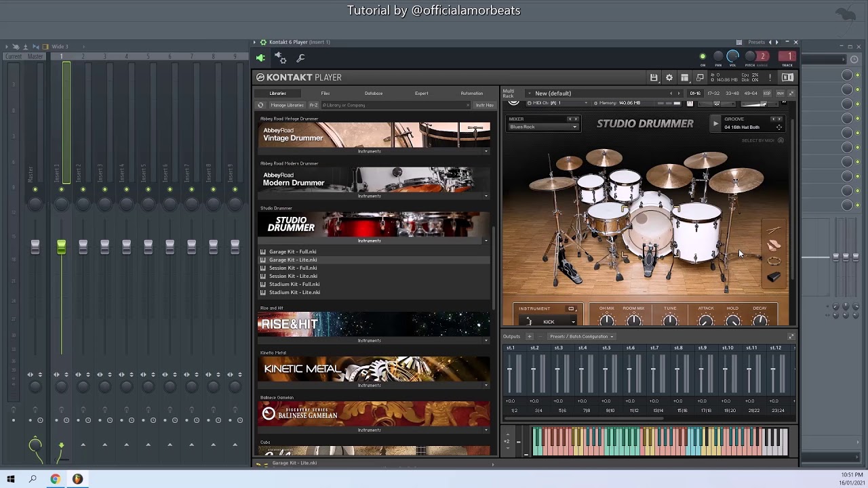Expand the Rise & Hit Instruments arrow
868x488 pixels.
tap(486, 340)
